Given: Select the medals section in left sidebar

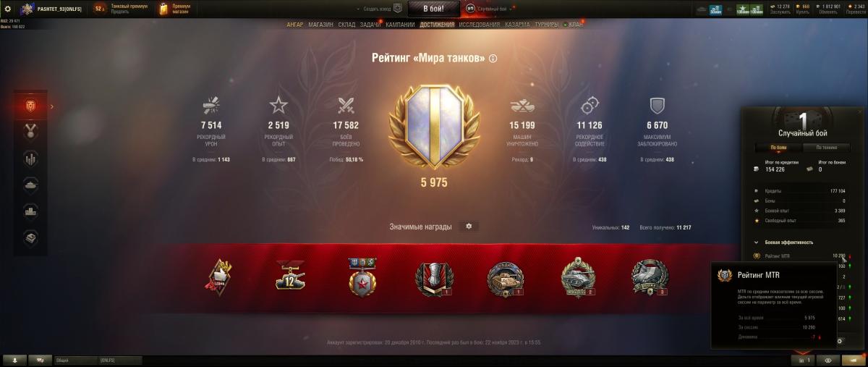Looking at the screenshot, I should (x=30, y=132).
